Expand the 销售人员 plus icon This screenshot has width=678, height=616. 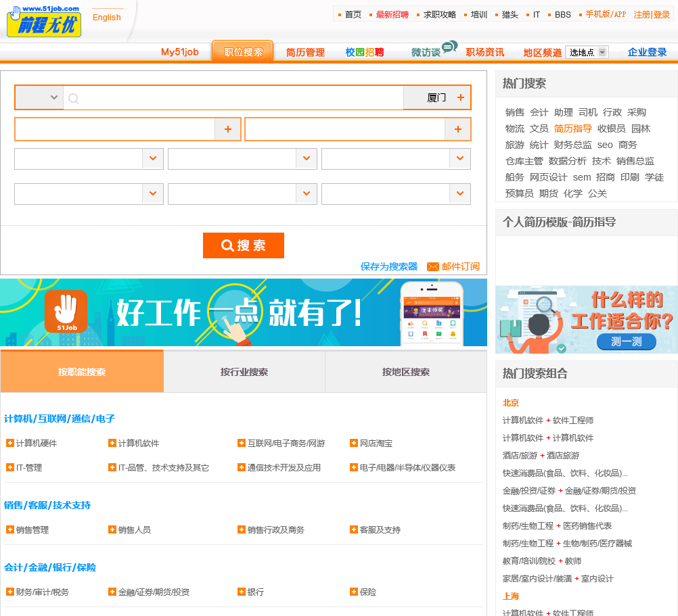tap(112, 529)
